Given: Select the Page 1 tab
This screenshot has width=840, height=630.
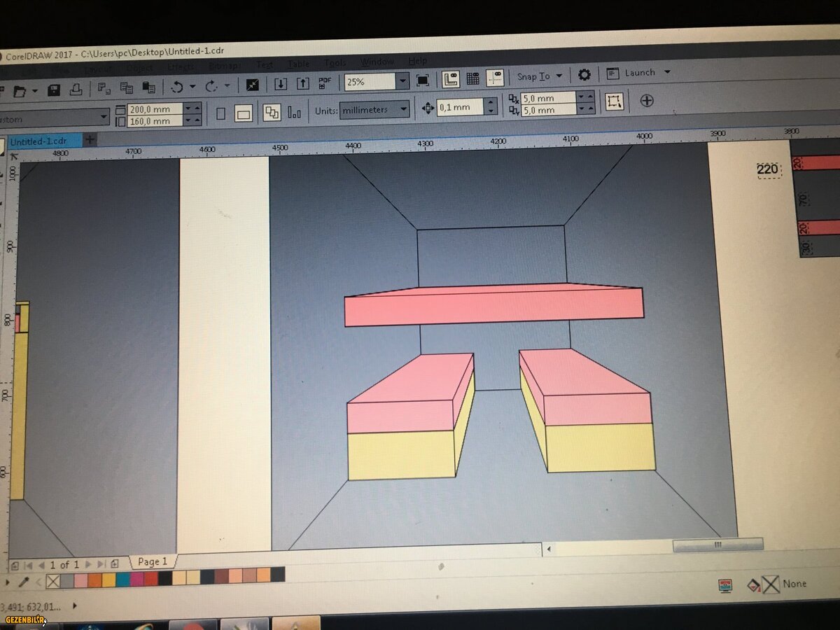Looking at the screenshot, I should point(153,561).
